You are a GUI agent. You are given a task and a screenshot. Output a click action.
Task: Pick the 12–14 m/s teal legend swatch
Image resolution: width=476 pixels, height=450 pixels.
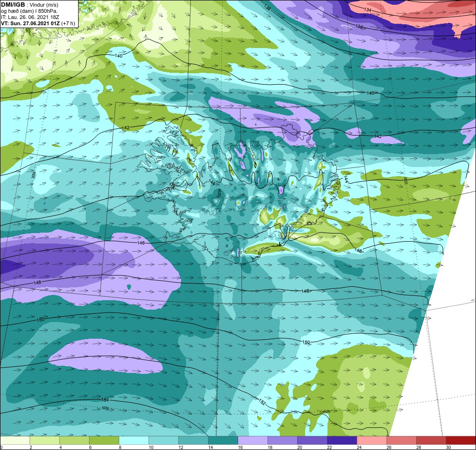pyautogui.click(x=193, y=440)
